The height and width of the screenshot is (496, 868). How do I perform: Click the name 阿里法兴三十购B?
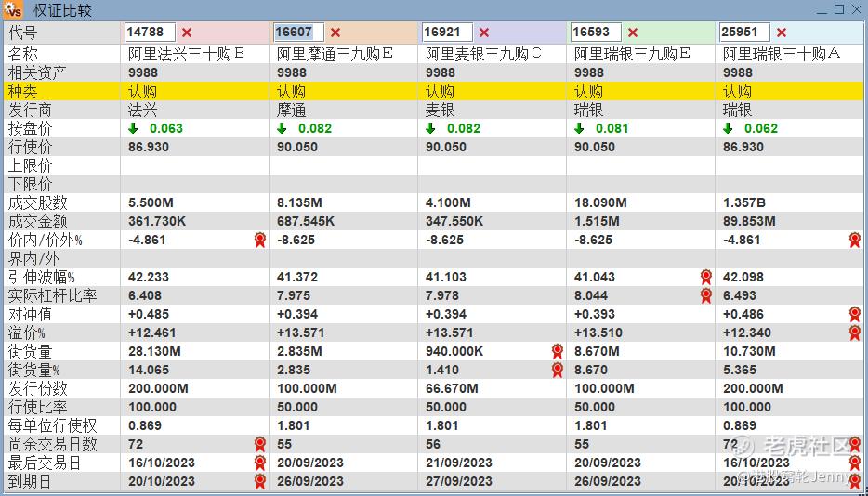point(187,54)
